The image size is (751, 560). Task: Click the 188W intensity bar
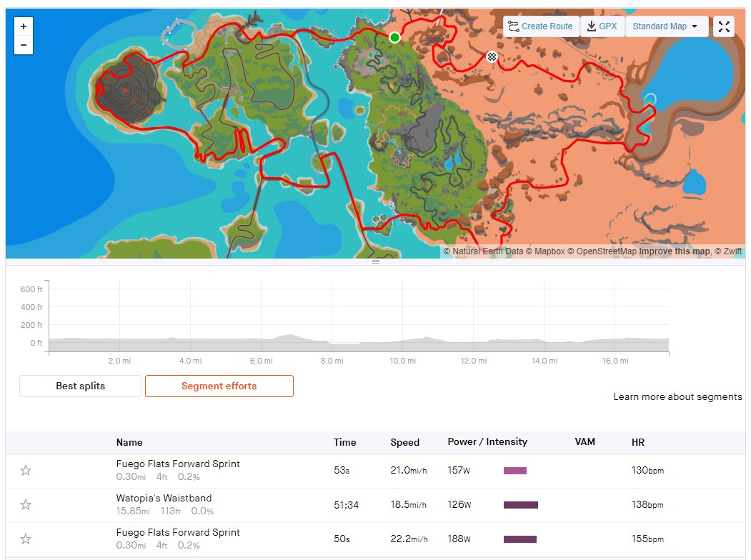(519, 539)
